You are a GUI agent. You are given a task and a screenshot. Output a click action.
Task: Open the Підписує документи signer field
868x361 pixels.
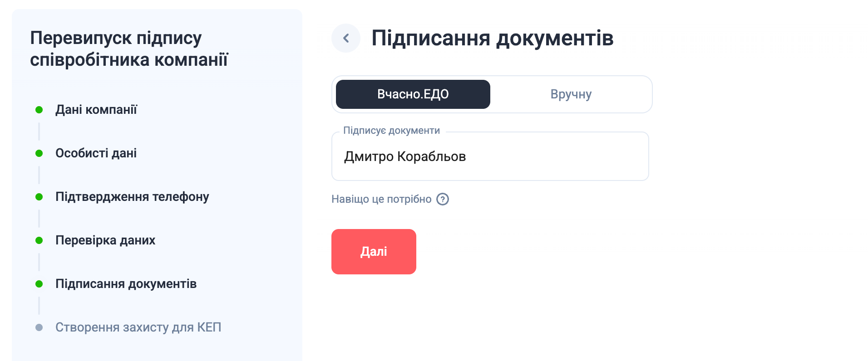coord(490,156)
